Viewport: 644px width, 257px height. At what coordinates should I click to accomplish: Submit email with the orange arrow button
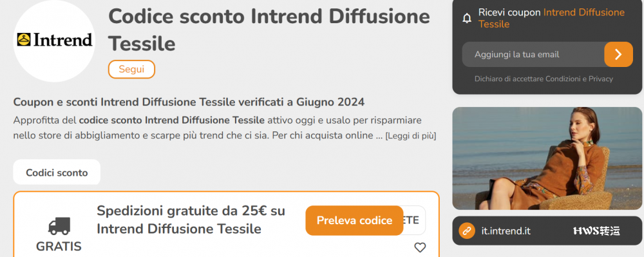click(x=618, y=54)
